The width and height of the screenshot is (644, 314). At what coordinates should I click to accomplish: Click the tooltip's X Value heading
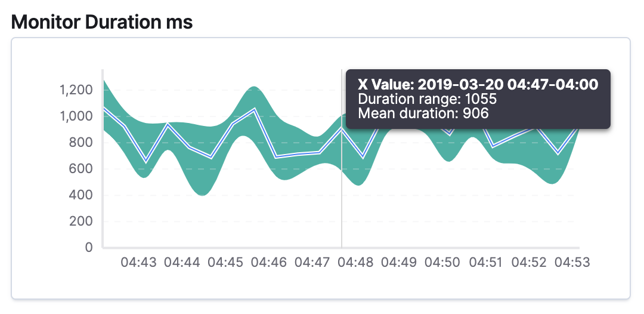click(x=478, y=84)
